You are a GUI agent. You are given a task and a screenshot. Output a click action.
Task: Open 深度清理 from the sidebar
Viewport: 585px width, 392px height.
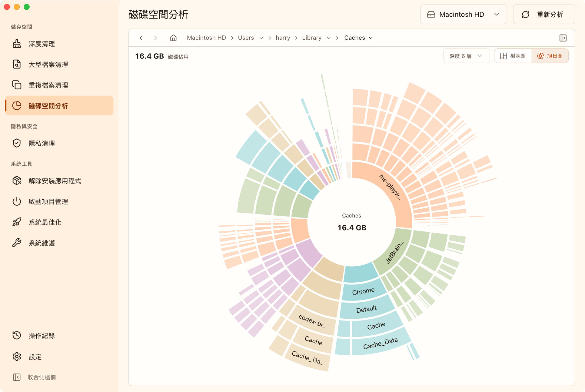(59, 44)
